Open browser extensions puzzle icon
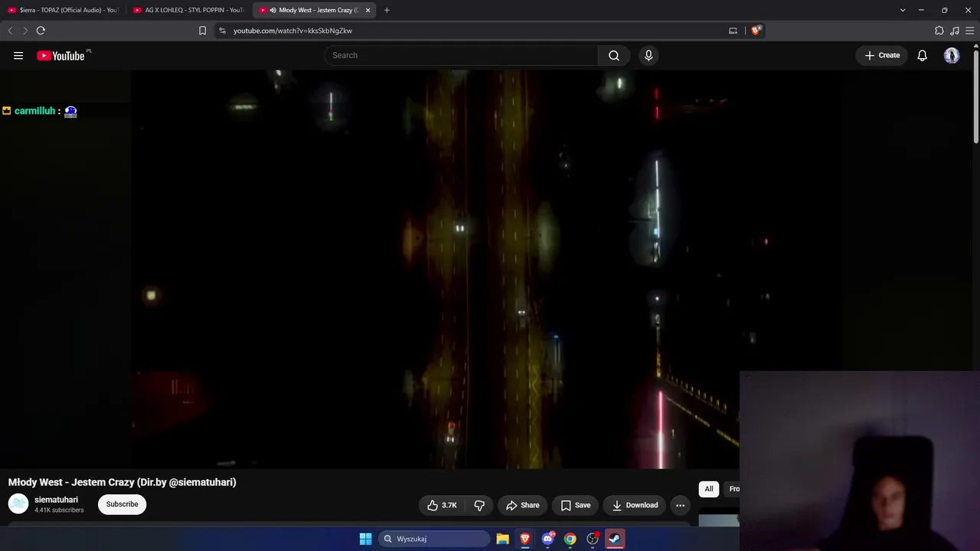Screen dimensions: 980x551 pos(939,31)
